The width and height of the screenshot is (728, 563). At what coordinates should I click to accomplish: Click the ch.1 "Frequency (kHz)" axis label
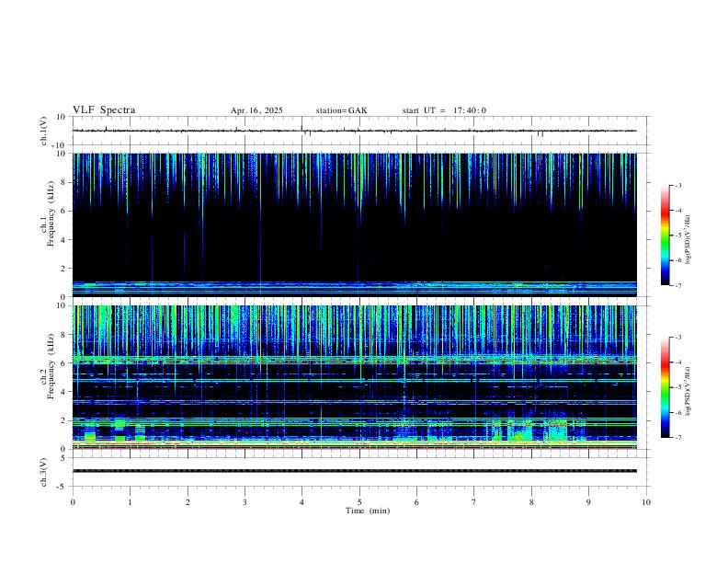pyautogui.click(x=51, y=214)
